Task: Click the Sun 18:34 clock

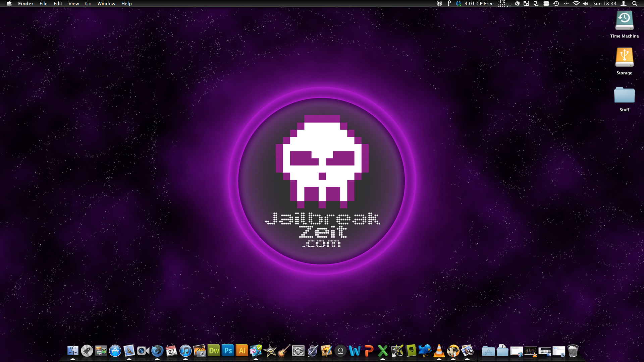Action: pyautogui.click(x=604, y=4)
